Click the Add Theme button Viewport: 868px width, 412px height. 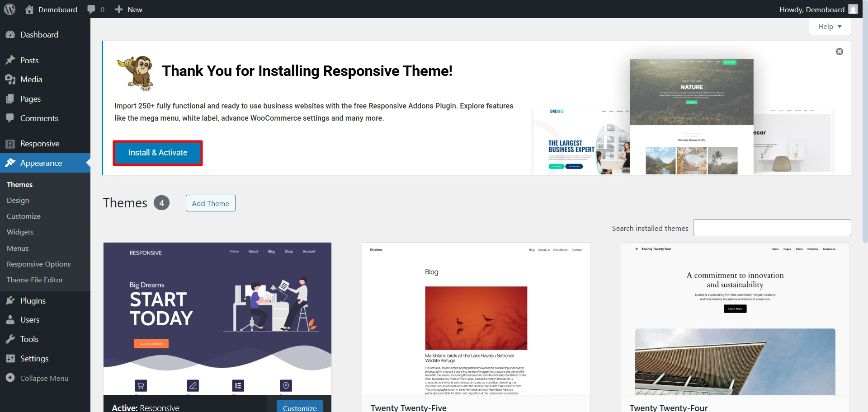point(211,203)
